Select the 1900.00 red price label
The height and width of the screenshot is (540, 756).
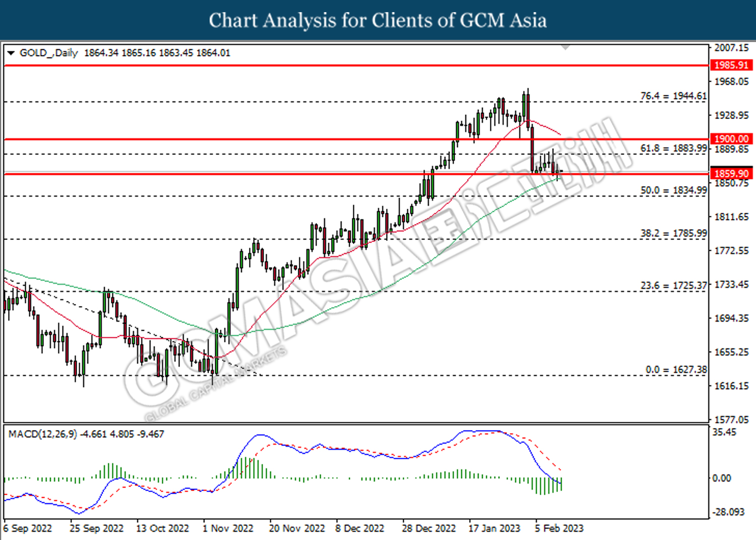pos(732,139)
